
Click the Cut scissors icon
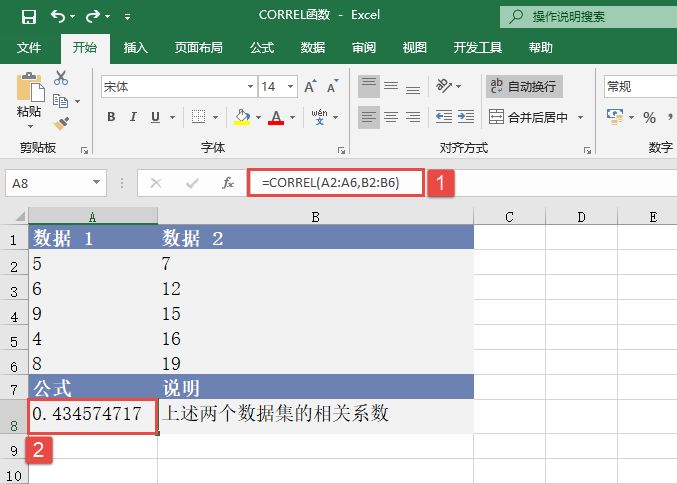point(61,78)
